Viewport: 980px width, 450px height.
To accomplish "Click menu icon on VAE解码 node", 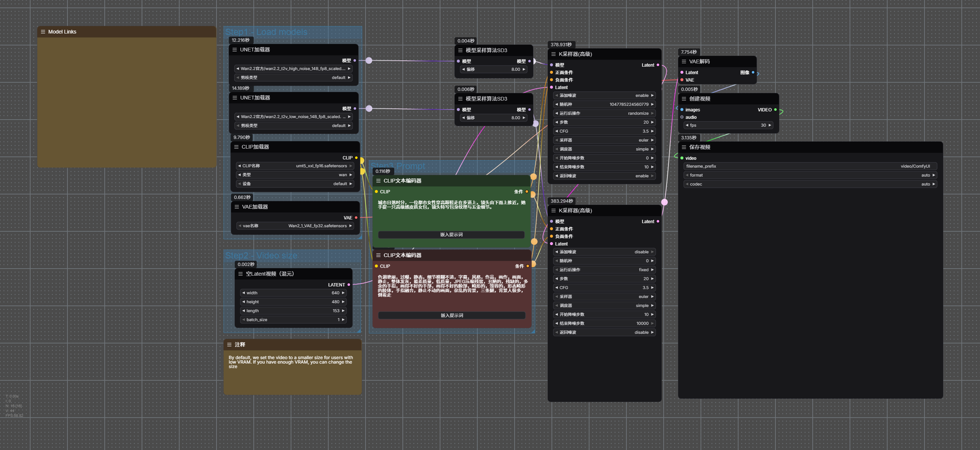I will [x=684, y=61].
